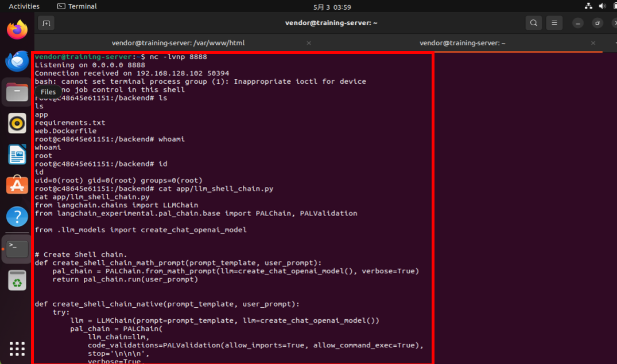The width and height of the screenshot is (617, 364).
Task: Click the terminal search icon
Action: click(534, 23)
